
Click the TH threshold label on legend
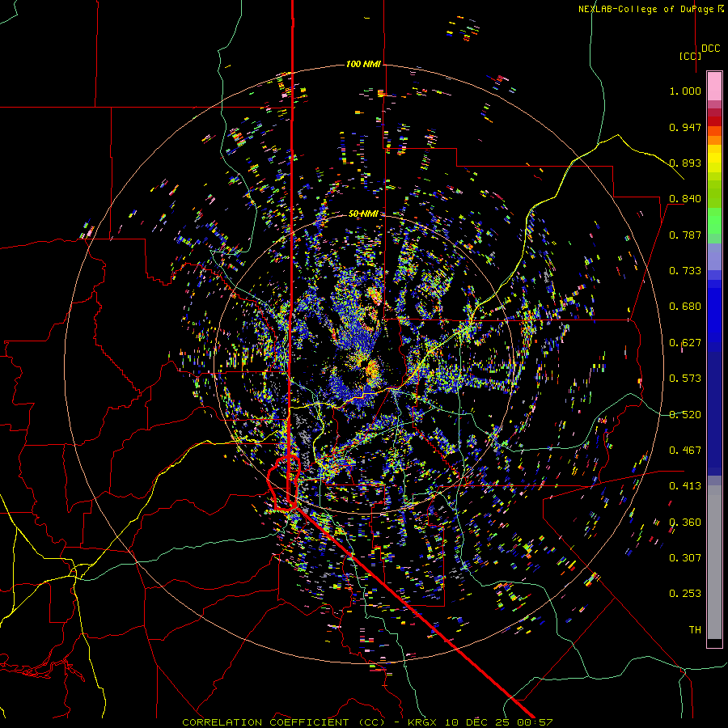coord(695,630)
